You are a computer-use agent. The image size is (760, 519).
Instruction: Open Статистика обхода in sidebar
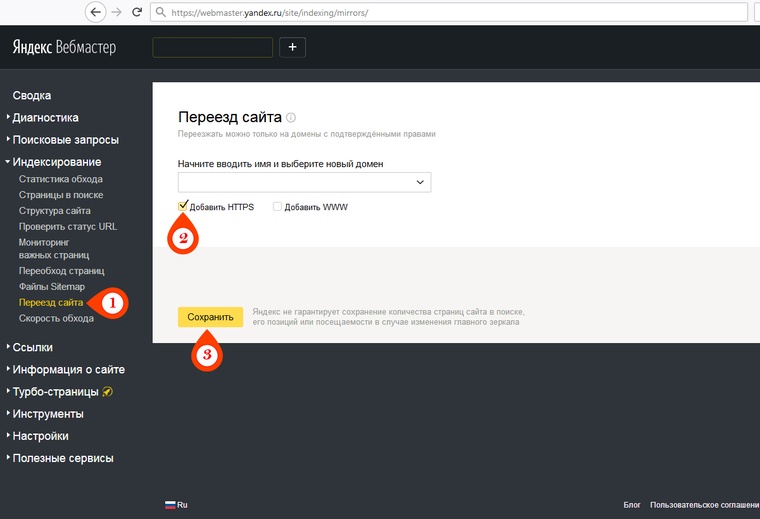60,179
